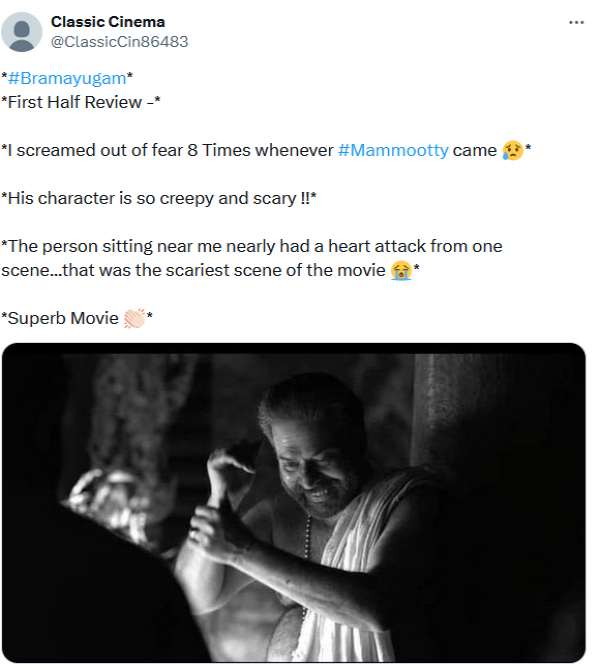
Task: Click the "creepy and scary" sentence
Action: 160,198
